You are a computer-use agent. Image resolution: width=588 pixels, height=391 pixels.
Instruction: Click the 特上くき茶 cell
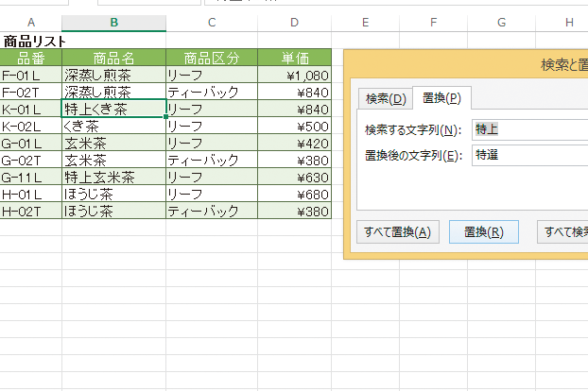113,109
